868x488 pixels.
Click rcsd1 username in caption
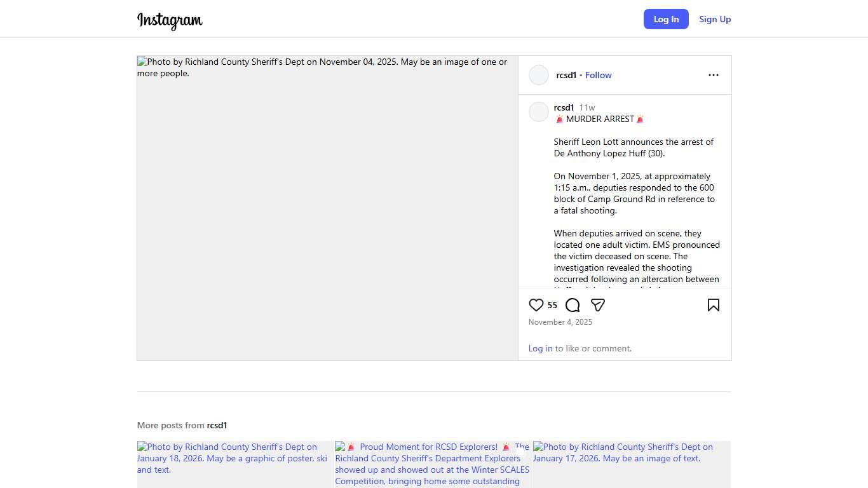(x=564, y=107)
